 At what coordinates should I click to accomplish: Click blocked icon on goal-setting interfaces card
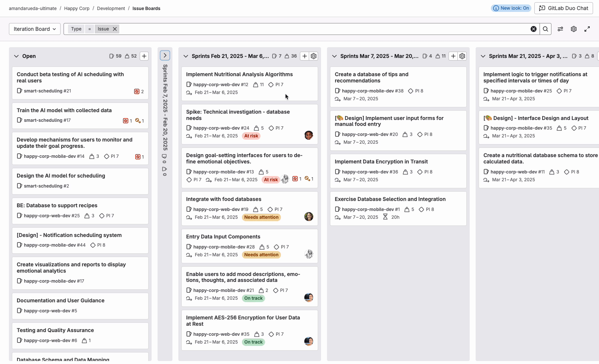pos(295,179)
